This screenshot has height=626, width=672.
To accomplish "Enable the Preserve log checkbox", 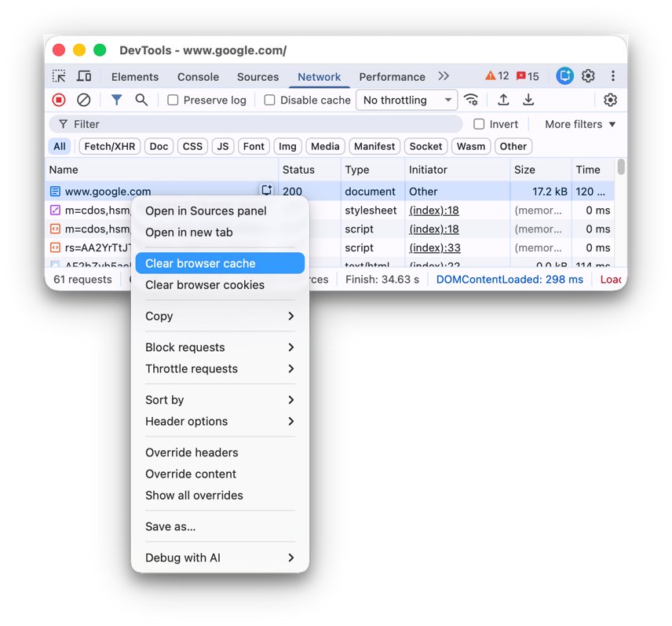I will coord(173,100).
